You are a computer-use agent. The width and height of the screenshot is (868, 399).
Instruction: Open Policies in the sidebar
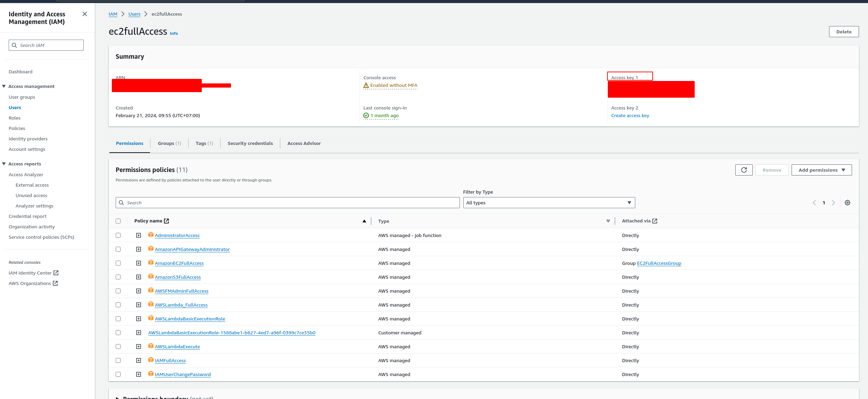17,128
